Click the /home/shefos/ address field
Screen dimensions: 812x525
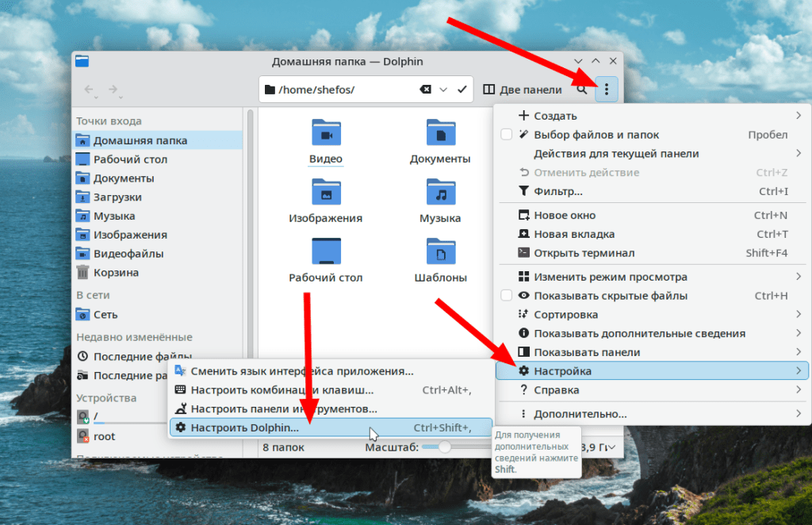click(341, 90)
